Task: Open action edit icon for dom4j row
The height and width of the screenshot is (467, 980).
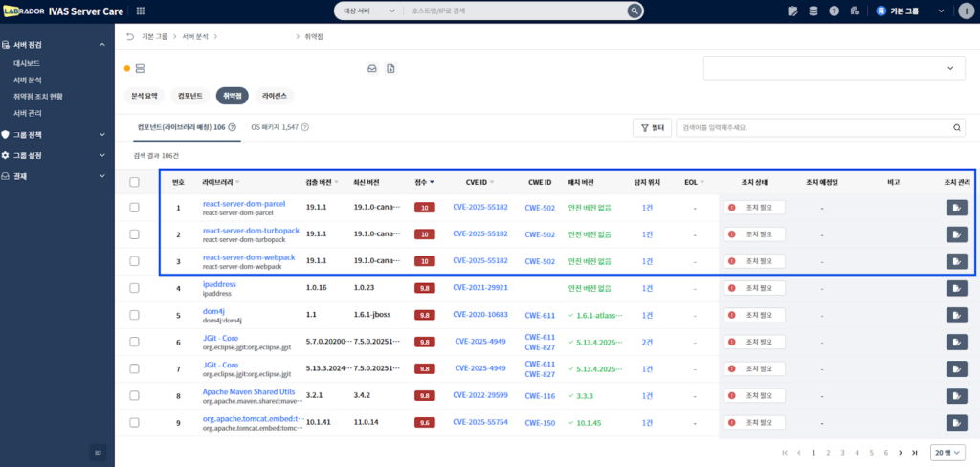Action: [x=956, y=315]
